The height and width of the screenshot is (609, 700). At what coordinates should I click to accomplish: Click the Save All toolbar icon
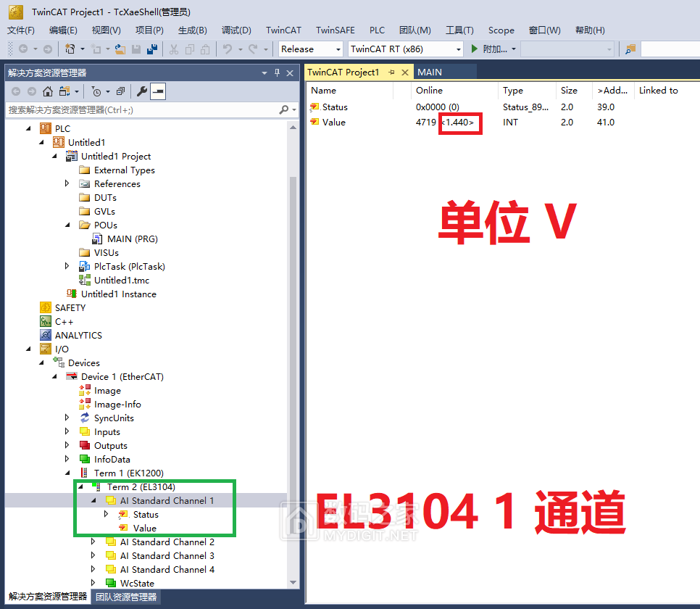pyautogui.click(x=152, y=49)
